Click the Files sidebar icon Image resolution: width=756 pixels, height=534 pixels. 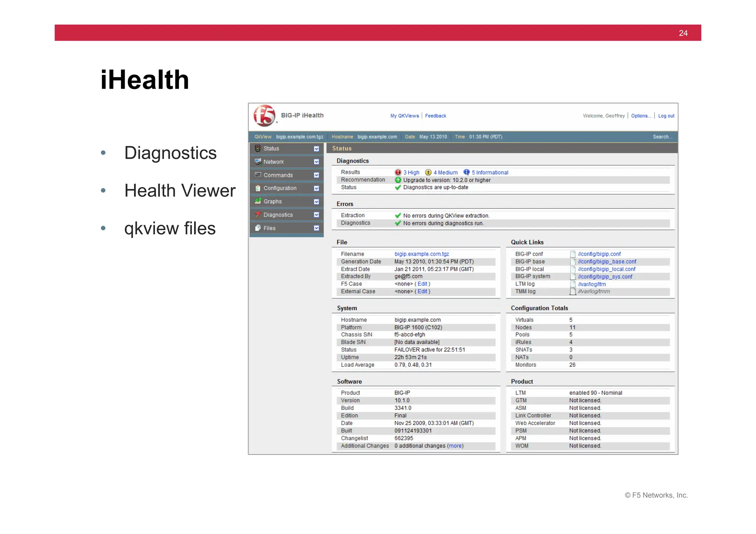258,228
